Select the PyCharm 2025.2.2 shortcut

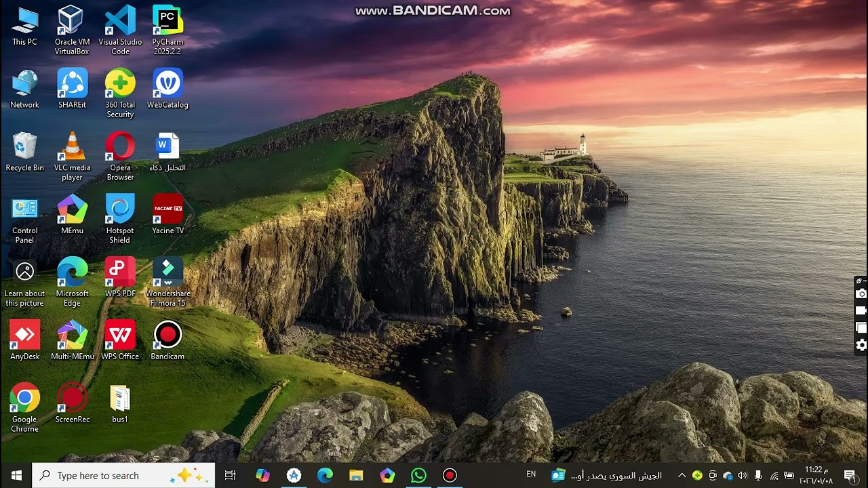167,30
